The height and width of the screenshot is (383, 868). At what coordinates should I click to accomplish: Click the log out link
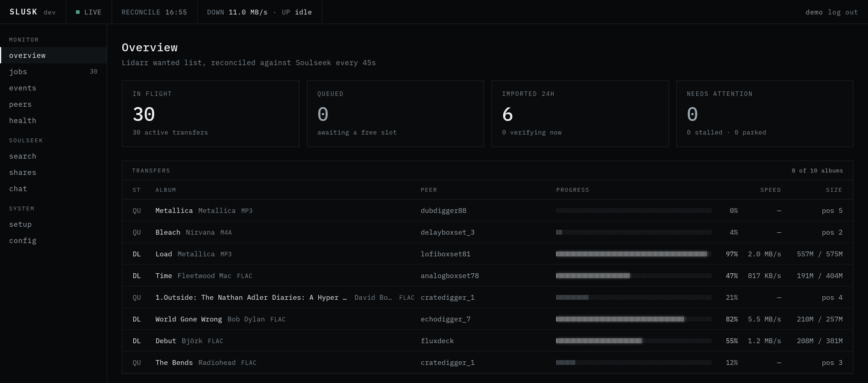(843, 12)
